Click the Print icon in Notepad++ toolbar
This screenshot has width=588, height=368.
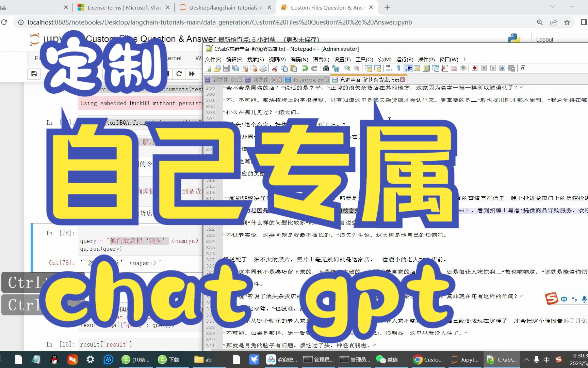coord(263,68)
